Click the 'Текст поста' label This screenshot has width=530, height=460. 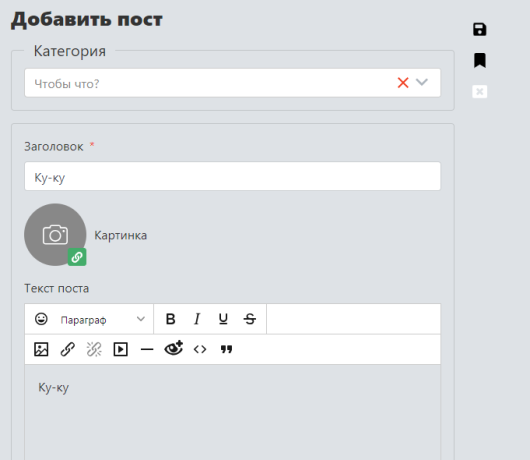[56, 288]
